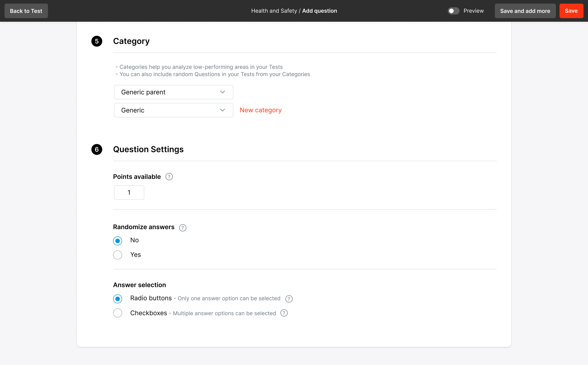The height and width of the screenshot is (365, 588).
Task: Go Back to Test
Action: tap(26, 11)
